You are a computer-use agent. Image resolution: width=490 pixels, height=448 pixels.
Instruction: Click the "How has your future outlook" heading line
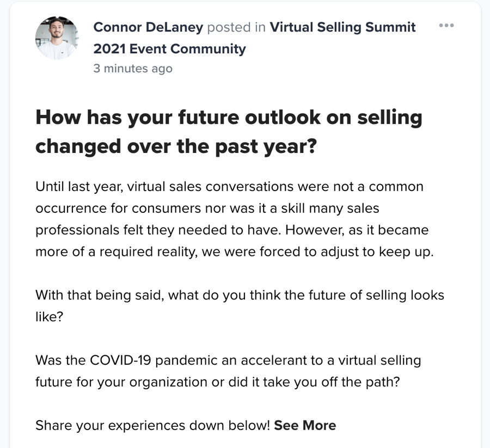click(229, 117)
